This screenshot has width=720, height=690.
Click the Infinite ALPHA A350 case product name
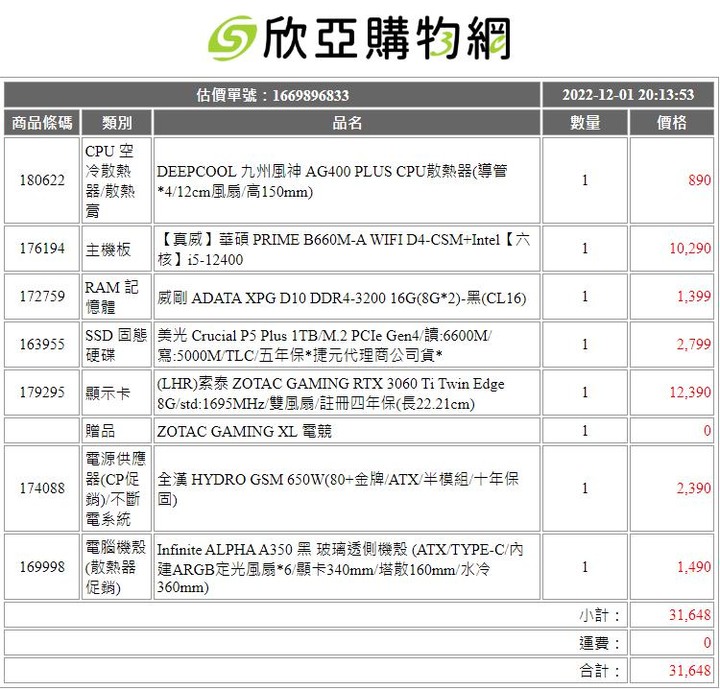[340, 568]
